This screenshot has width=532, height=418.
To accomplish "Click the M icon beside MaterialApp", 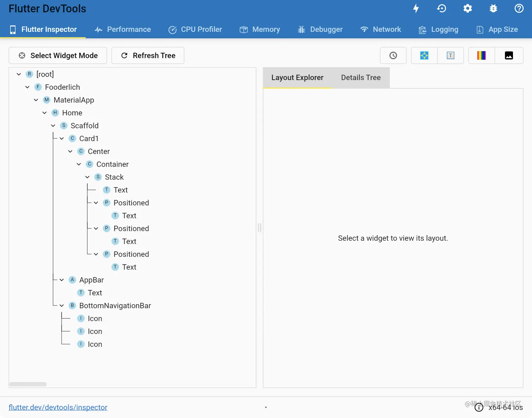I will (46, 100).
